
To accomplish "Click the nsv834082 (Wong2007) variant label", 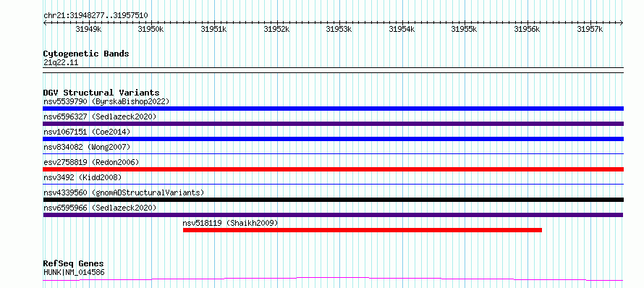I will click(x=87, y=147).
